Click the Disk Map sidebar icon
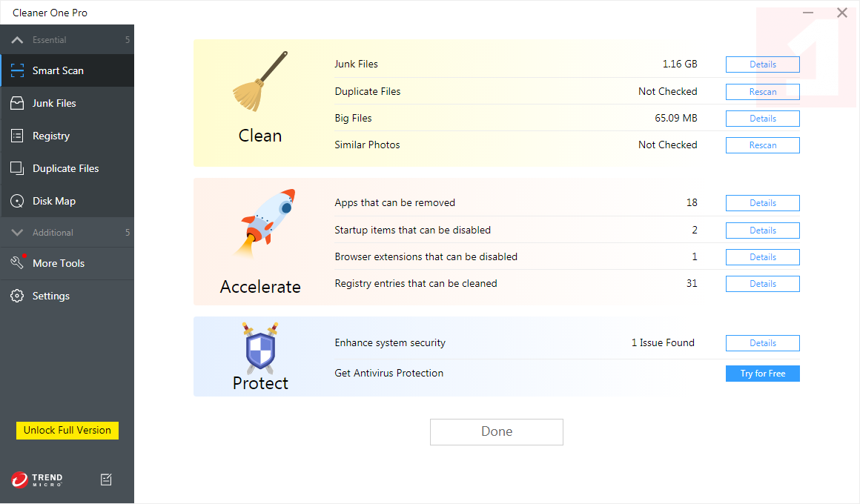Image resolution: width=860 pixels, height=504 pixels. coord(17,201)
